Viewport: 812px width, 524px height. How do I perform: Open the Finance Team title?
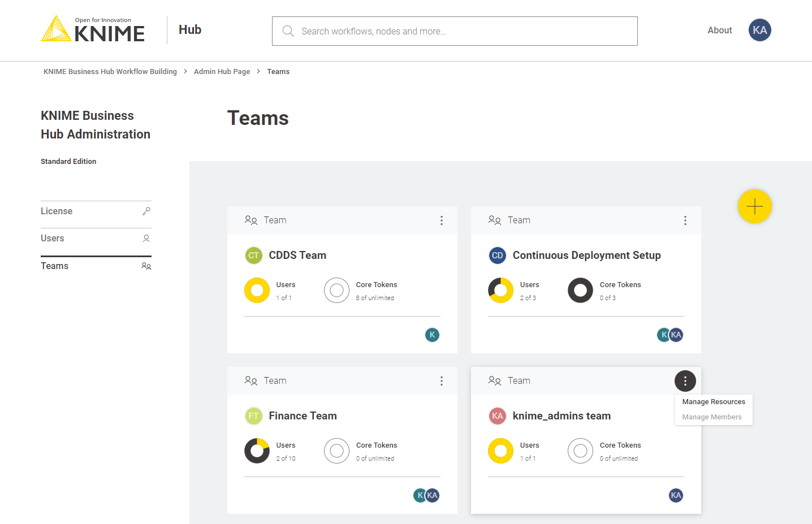303,416
